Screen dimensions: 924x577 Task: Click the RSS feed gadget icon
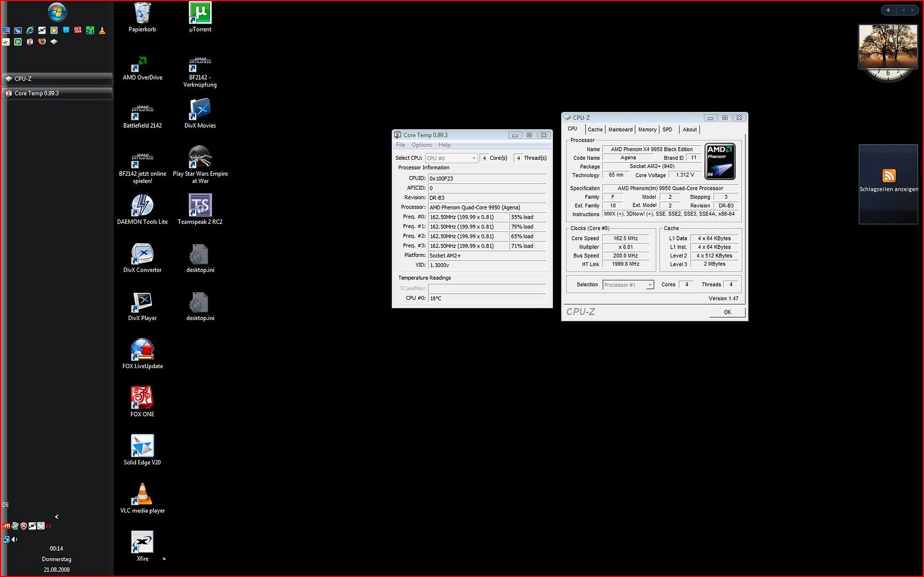coord(889,175)
